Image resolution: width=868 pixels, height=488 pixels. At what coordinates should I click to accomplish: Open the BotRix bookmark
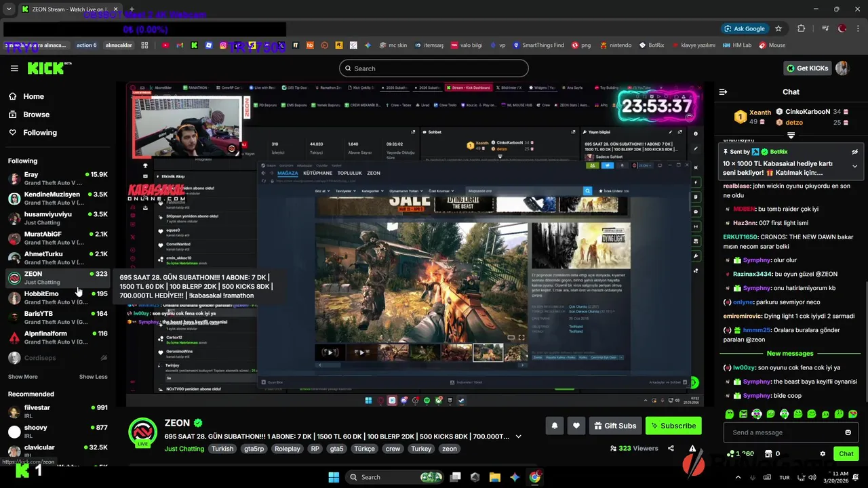651,45
